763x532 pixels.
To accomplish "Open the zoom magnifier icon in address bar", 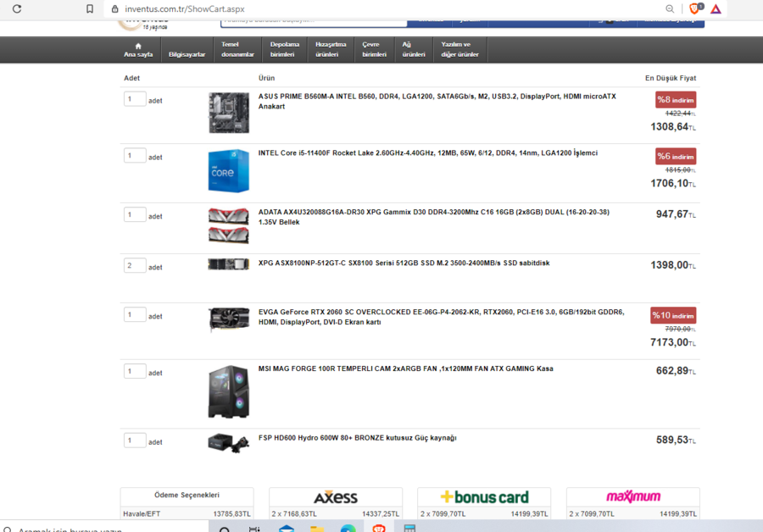I will click(x=670, y=8).
